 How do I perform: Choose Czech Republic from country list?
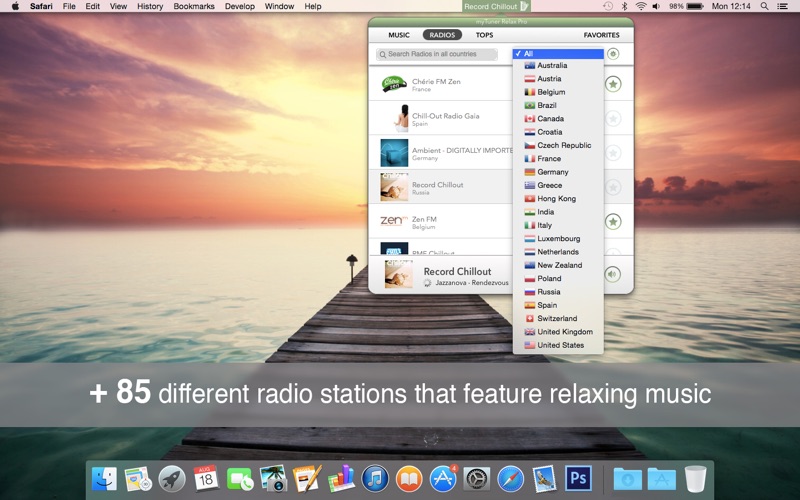pyautogui.click(x=558, y=145)
